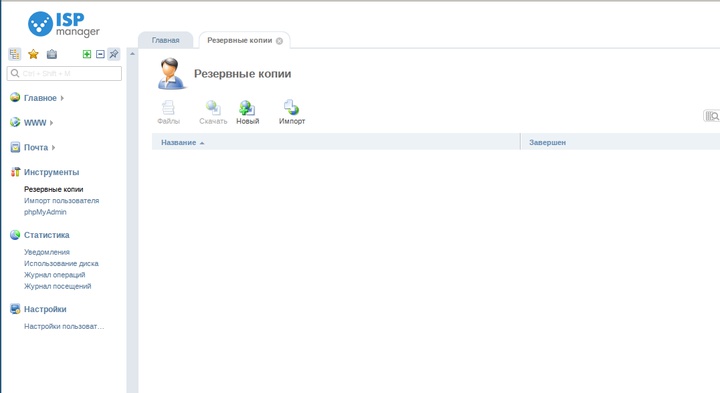Click the Почта mail icon
Viewport: 720px width, 393px height.
coord(15,147)
